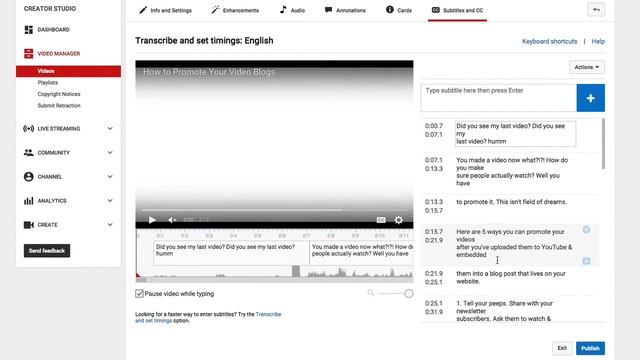Screen dimensions: 640x360
Task: Open the Keyboard shortcuts link
Action: point(549,41)
